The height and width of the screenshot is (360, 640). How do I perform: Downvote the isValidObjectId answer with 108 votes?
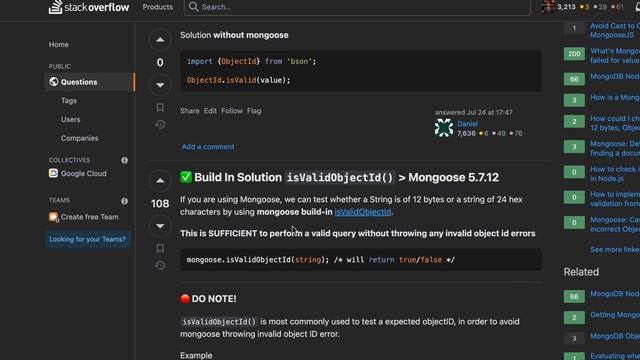coord(160,226)
